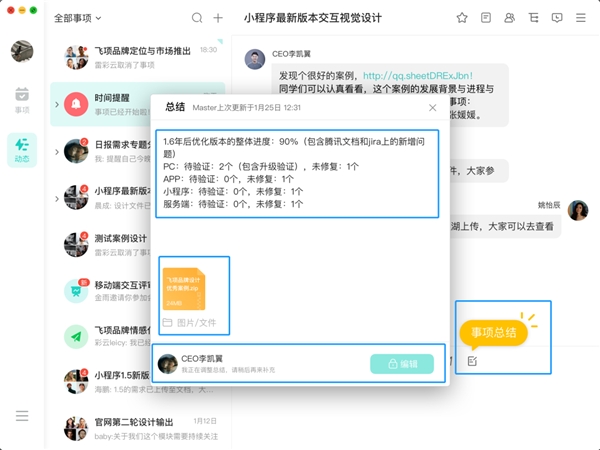Click the red bell 时间提醒 icon
This screenshot has height=450, width=600.
76,104
